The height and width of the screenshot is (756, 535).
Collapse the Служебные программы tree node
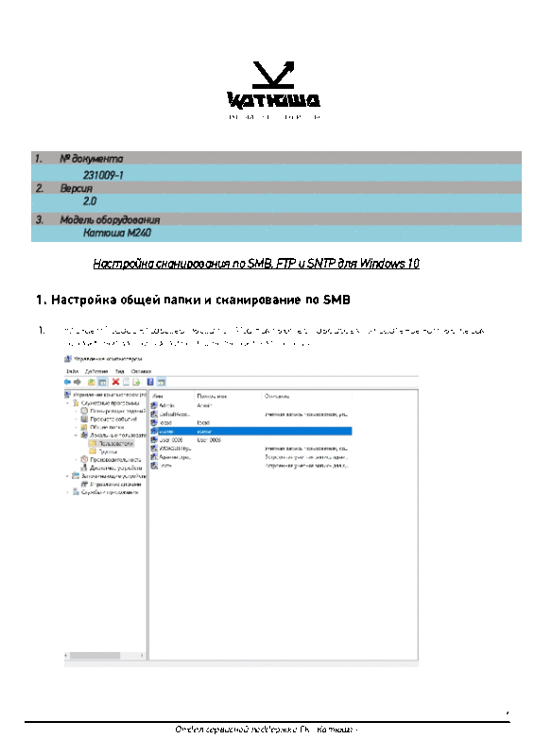[x=67, y=403]
